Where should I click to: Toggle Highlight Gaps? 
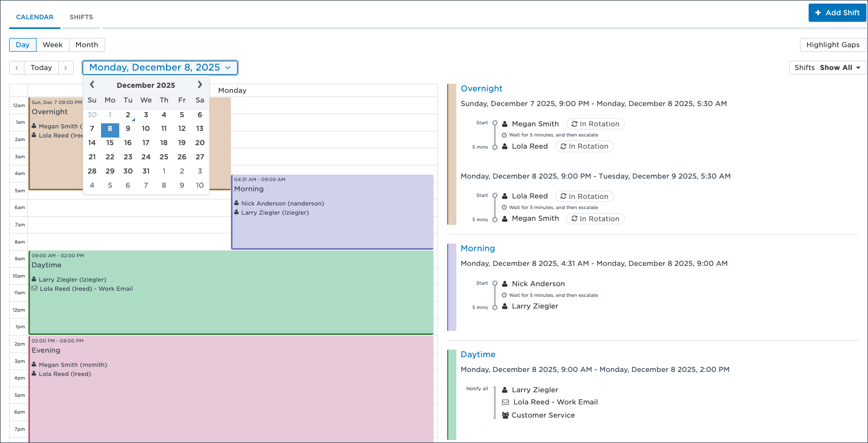pos(832,45)
